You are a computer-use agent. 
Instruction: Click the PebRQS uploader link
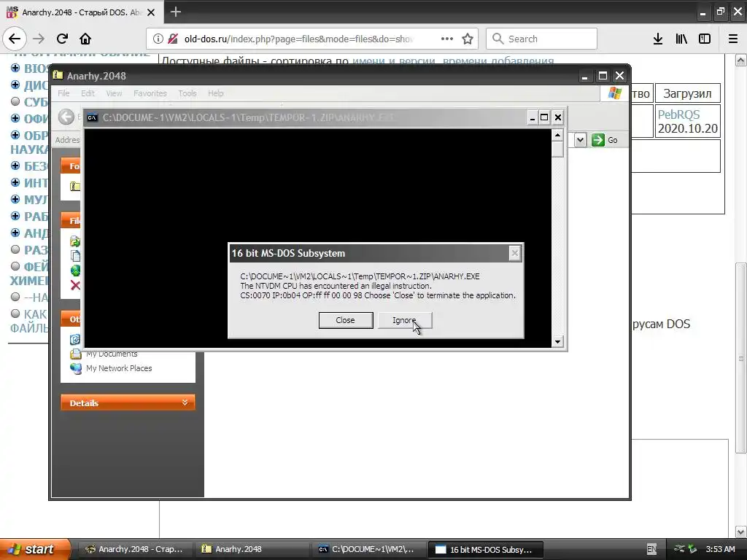[678, 114]
